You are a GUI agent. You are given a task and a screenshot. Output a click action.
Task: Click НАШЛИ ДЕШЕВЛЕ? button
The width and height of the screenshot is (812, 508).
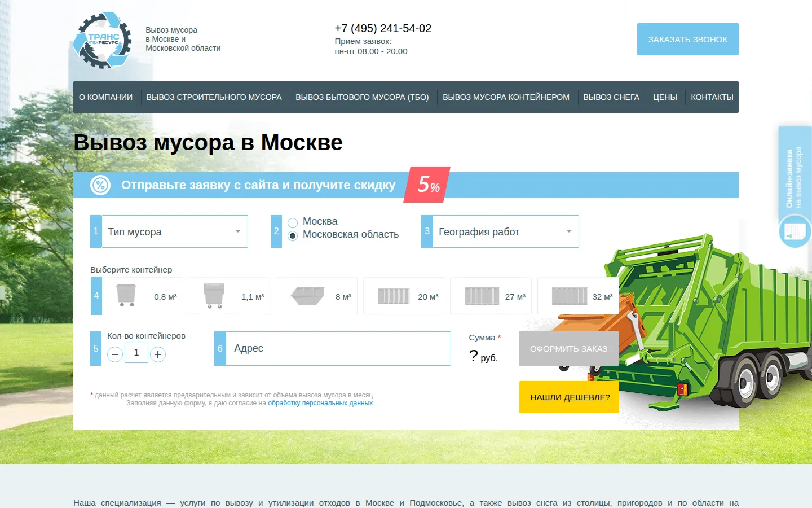[x=569, y=397]
